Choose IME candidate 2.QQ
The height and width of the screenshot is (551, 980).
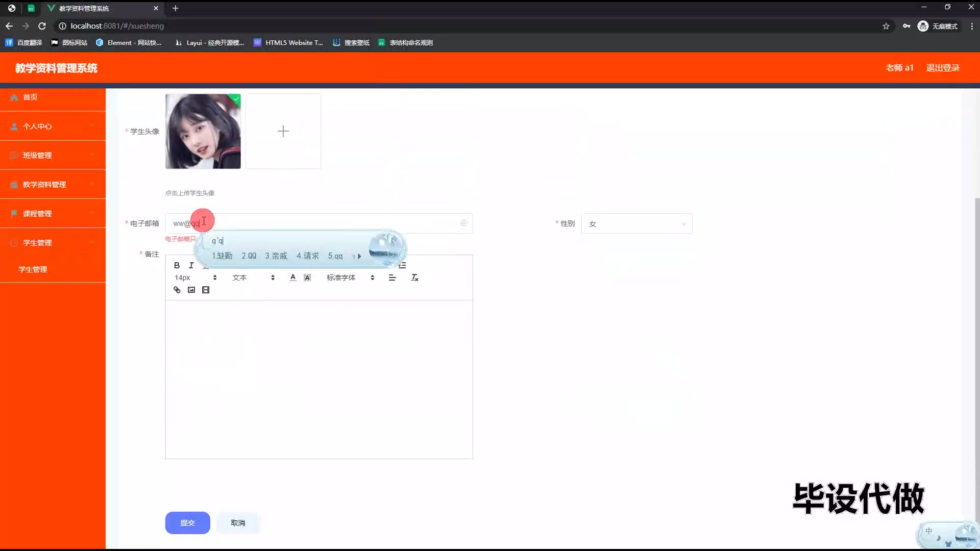coord(249,256)
